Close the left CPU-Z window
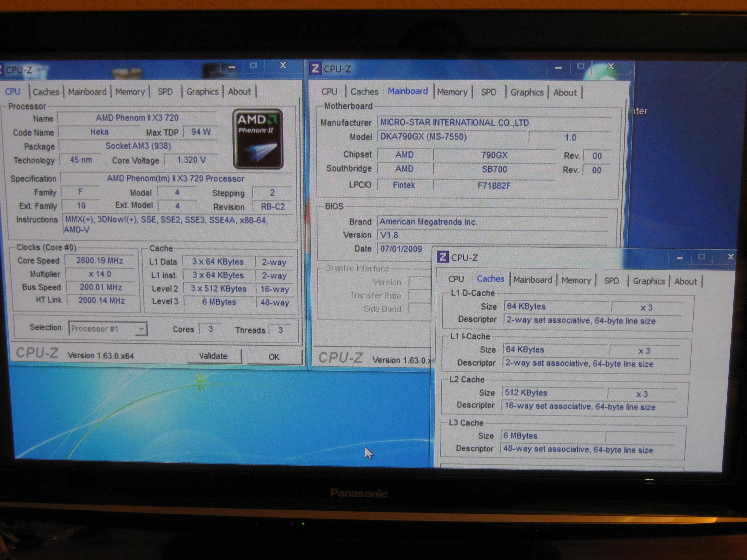The height and width of the screenshot is (560, 747). 283,65
